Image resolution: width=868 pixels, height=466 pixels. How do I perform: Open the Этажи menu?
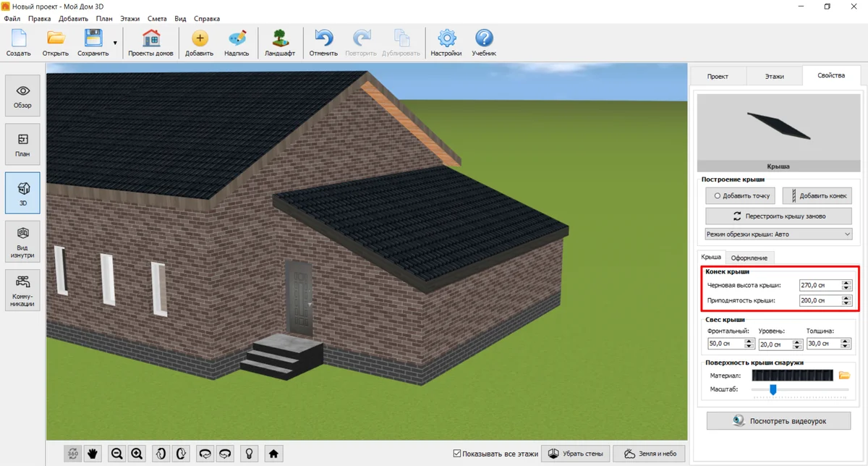[130, 18]
